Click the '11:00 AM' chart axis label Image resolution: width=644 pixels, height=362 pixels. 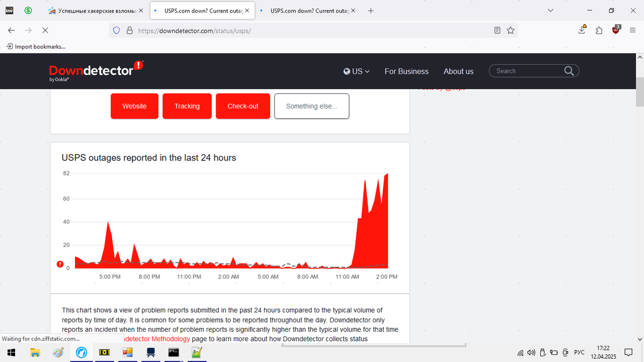pos(347,277)
